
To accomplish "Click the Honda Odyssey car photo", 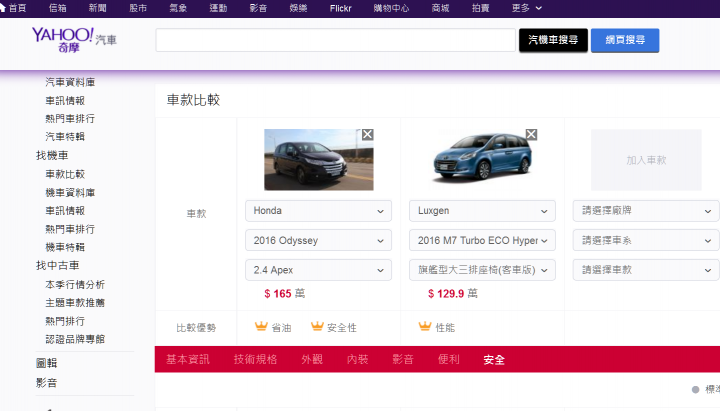I will point(319,160).
